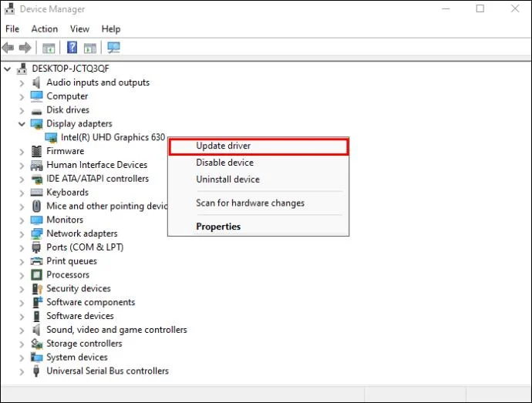Click the blue Help question mark icon

click(x=72, y=48)
